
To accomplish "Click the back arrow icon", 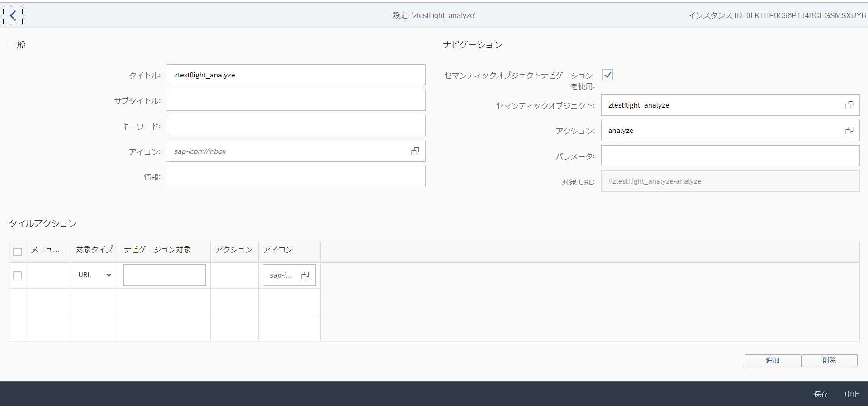I will point(13,16).
